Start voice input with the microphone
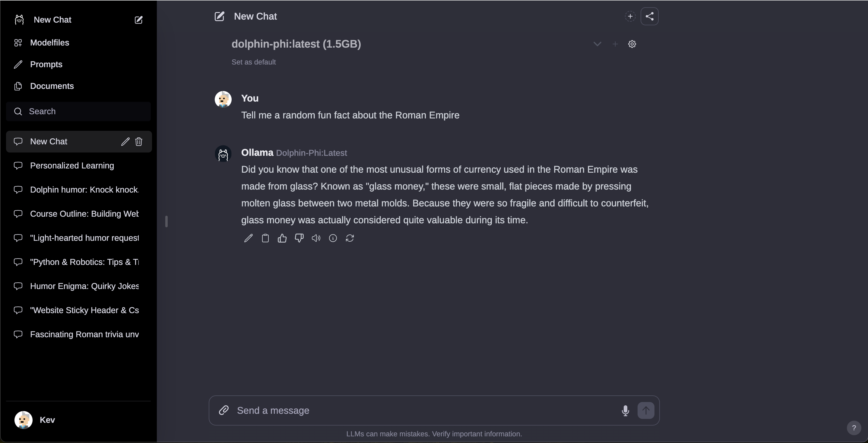 [x=625, y=411]
